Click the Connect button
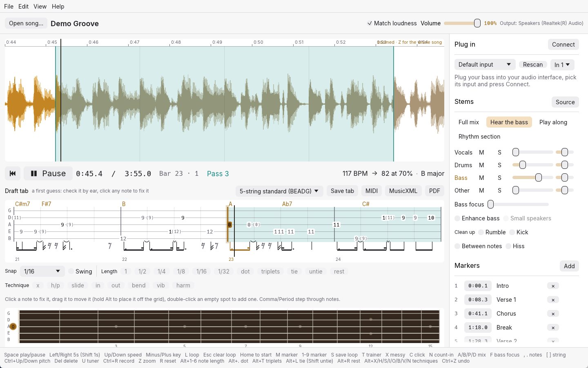The image size is (588, 368). 563,45
